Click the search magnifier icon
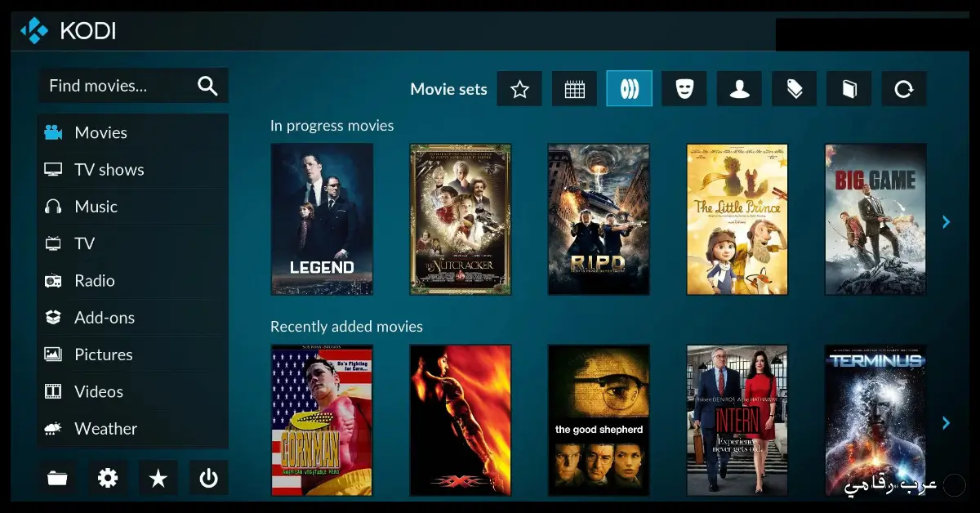This screenshot has height=513, width=980. (207, 85)
